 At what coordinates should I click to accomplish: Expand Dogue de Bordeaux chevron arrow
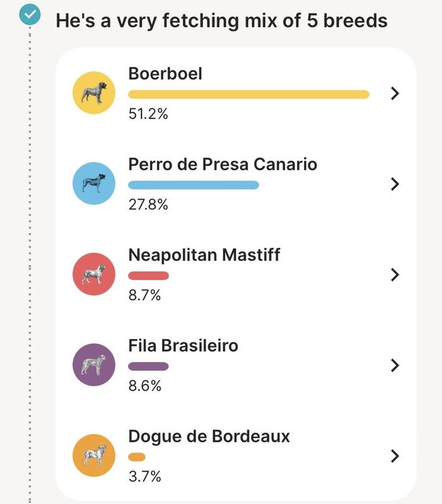395,455
